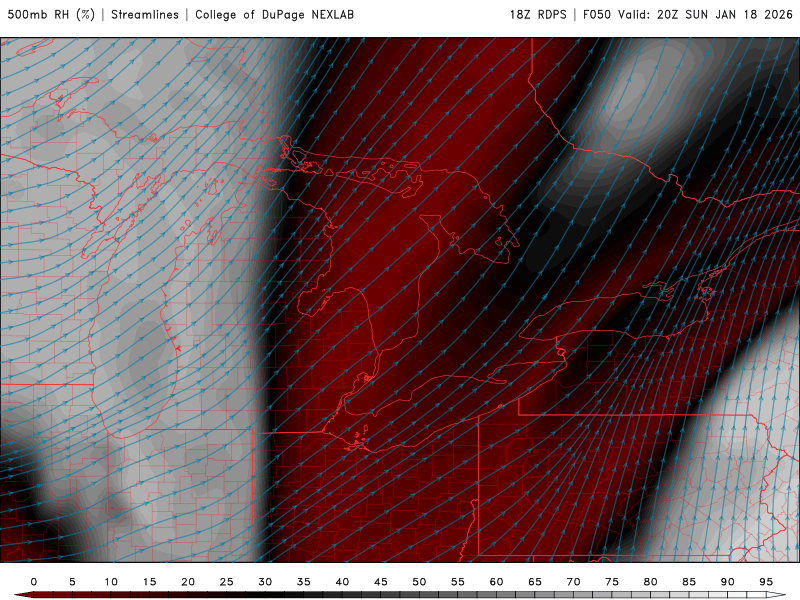800x600 pixels.
Task: Click the "35" colorbar scale label
Action: tap(304, 582)
